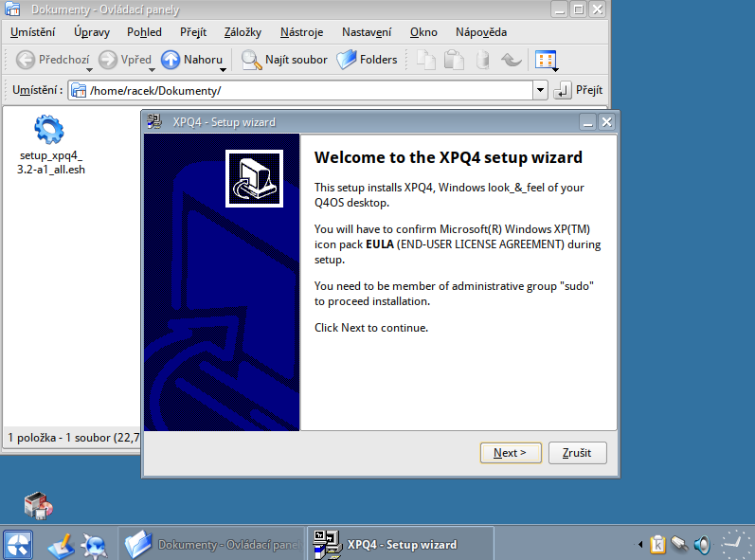Click the status bar '1 položka - 1 soubor' text
755x560 pixels.
[x=73, y=438]
